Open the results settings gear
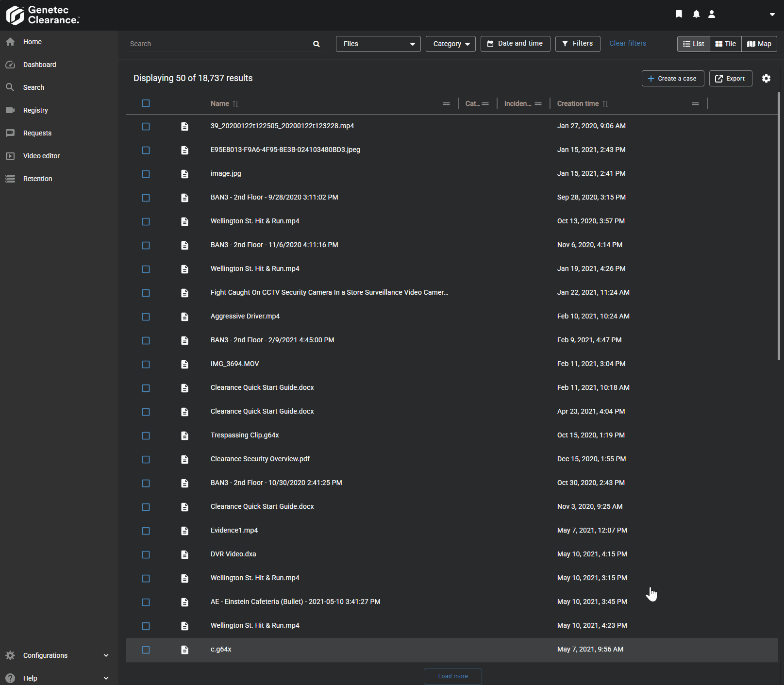 pos(766,79)
